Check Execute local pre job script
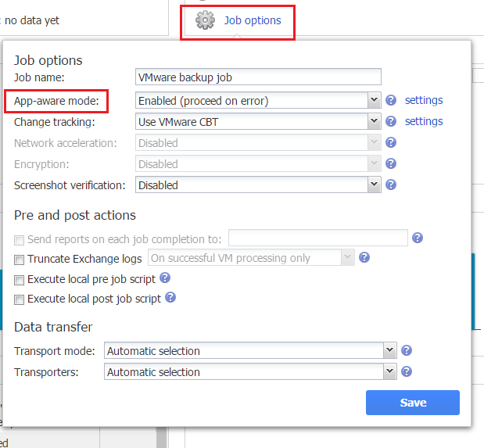 [20, 279]
